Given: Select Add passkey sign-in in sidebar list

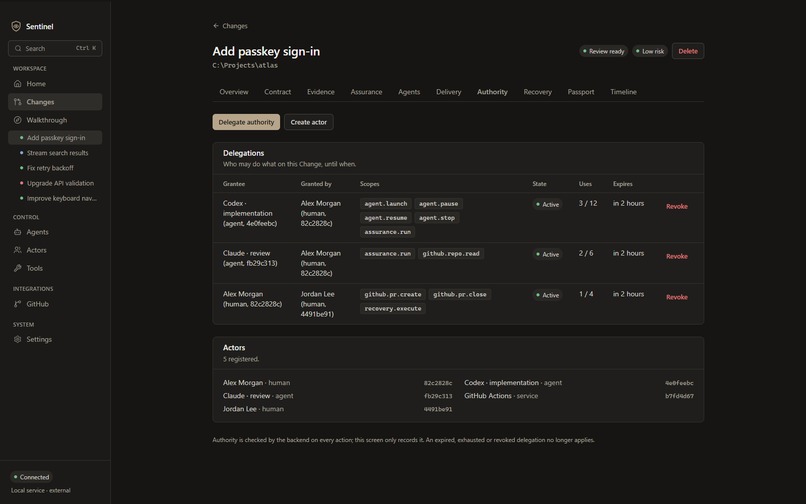Looking at the screenshot, I should [55, 138].
